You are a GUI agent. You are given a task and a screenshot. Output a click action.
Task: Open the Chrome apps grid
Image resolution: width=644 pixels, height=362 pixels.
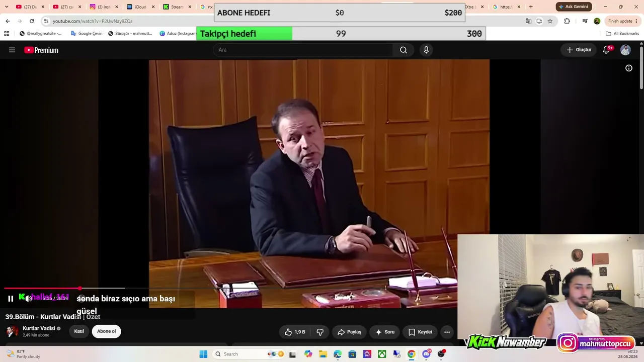[7, 34]
